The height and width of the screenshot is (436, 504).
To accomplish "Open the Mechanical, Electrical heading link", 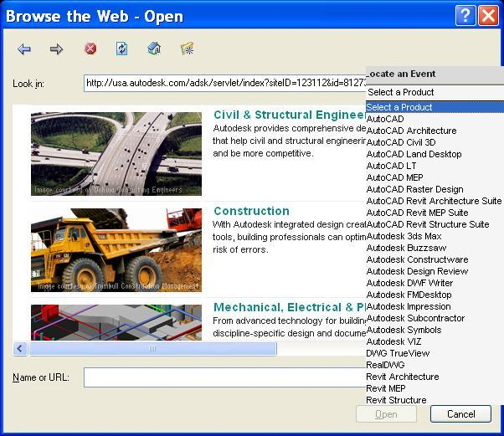I will [290, 307].
